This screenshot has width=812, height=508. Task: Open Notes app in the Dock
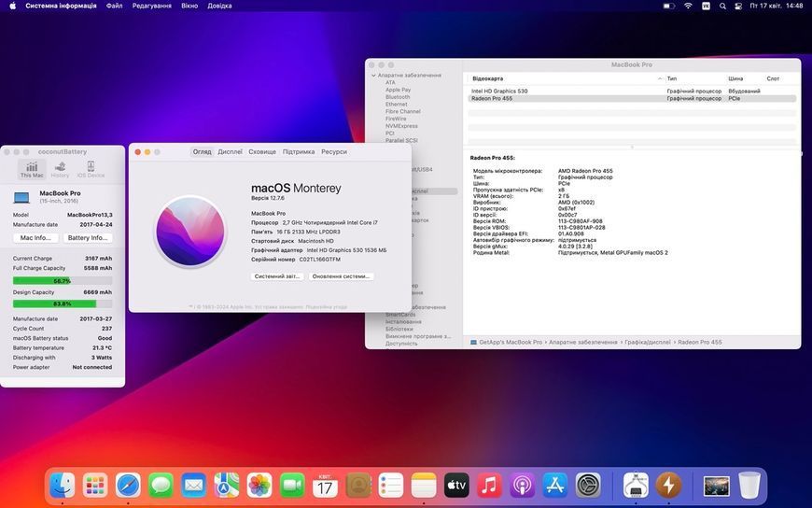coord(424,486)
